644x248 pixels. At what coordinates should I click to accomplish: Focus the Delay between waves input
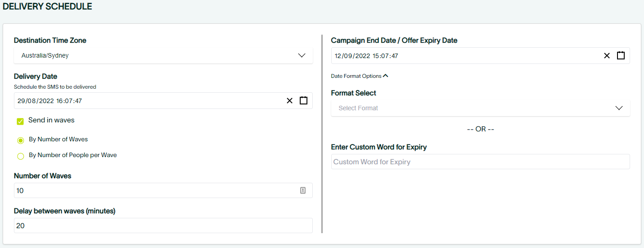coord(162,225)
